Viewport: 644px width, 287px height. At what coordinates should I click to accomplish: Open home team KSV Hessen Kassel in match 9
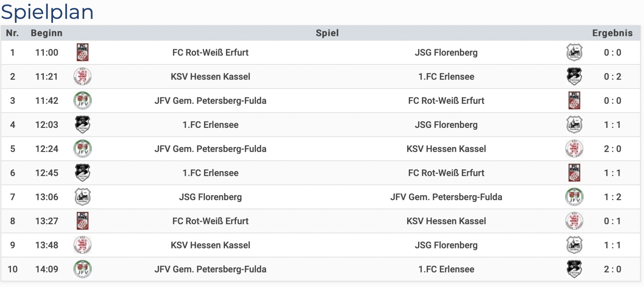210,245
